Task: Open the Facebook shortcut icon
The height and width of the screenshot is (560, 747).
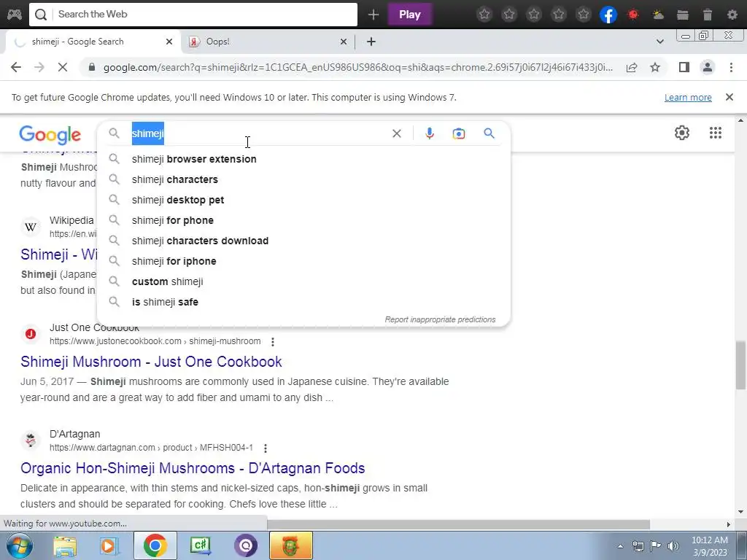Action: pyautogui.click(x=608, y=15)
